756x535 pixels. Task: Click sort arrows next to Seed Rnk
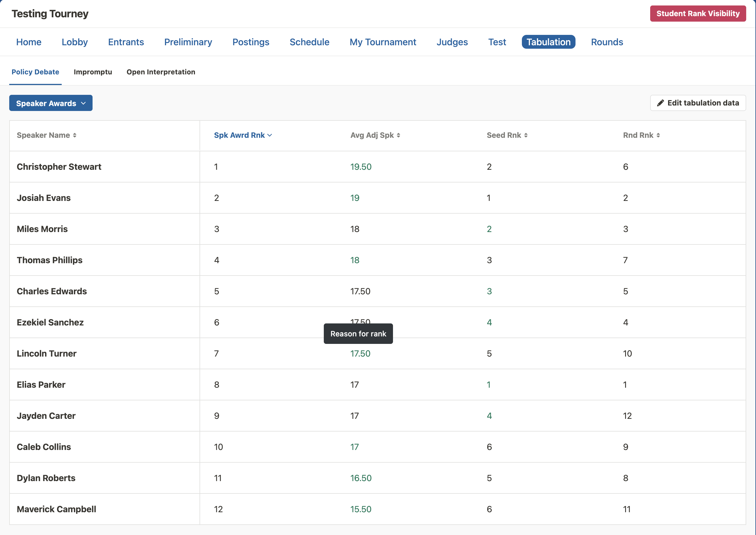[526, 135]
